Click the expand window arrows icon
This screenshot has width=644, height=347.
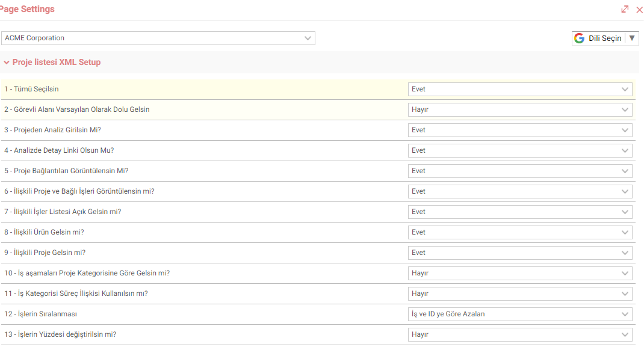625,9
